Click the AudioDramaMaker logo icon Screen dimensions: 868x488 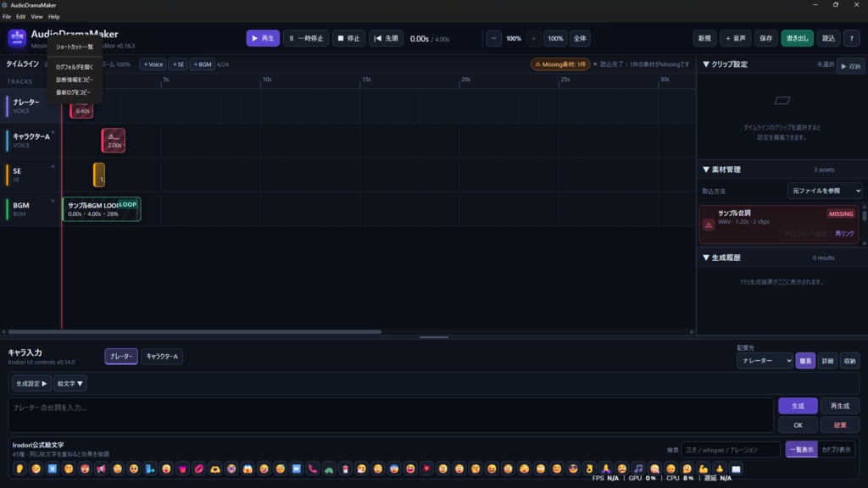pos(17,38)
